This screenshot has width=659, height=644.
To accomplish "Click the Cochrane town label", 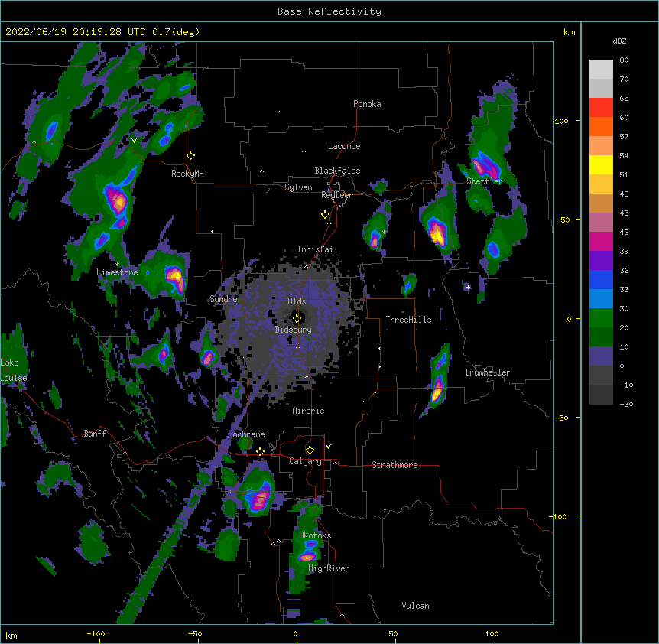I will pos(246,434).
